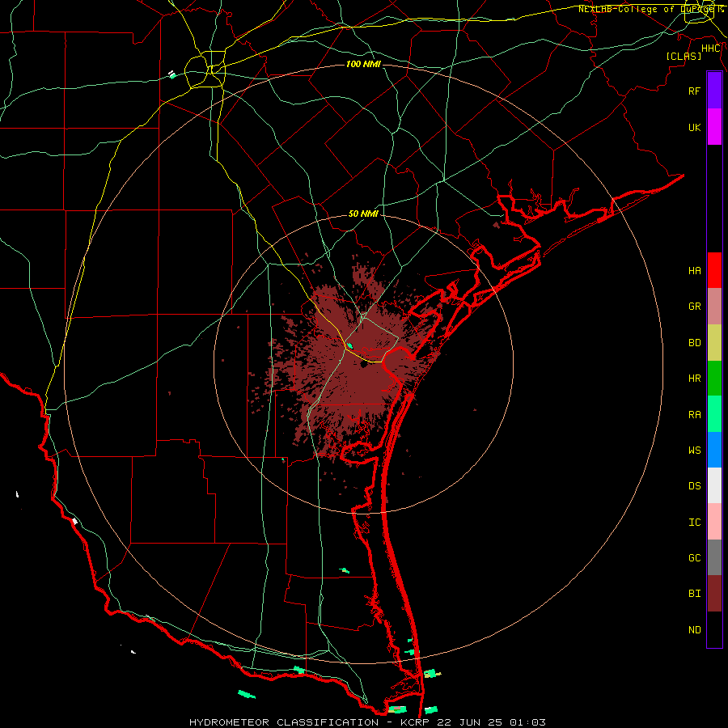Click the GR pink legend swatch
The image size is (728, 728).
click(714, 307)
